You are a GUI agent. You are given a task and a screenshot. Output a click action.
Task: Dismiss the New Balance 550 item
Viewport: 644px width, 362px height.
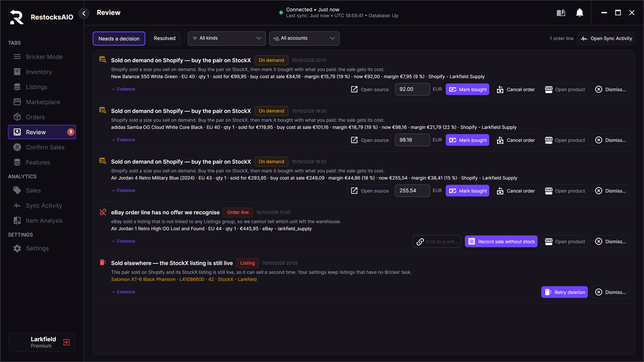tap(610, 89)
